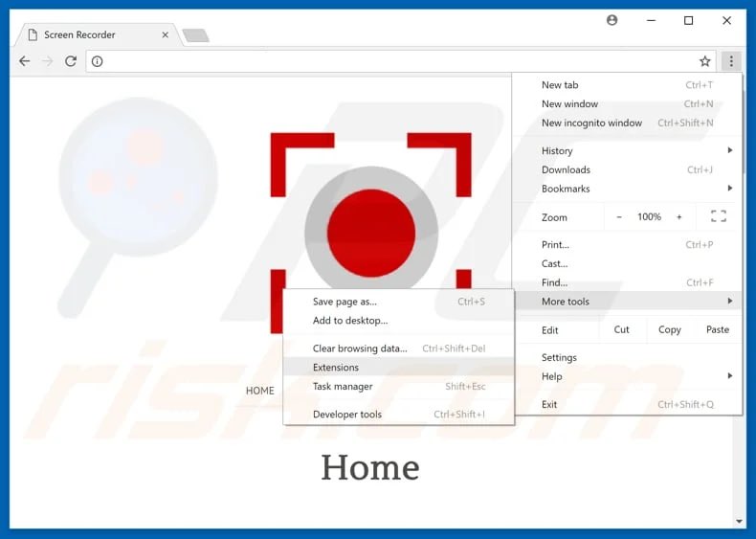Click the page scrollbar down arrow
Screen dimensions: 756x539
(739, 521)
